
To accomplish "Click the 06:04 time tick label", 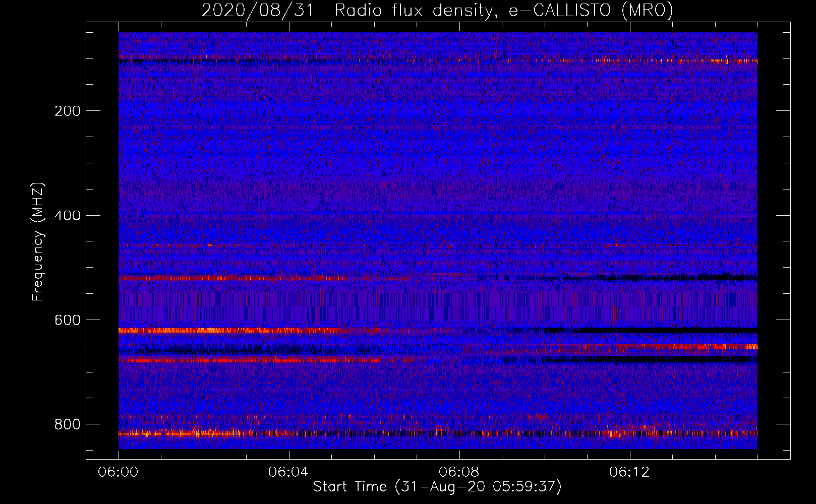I will [288, 472].
